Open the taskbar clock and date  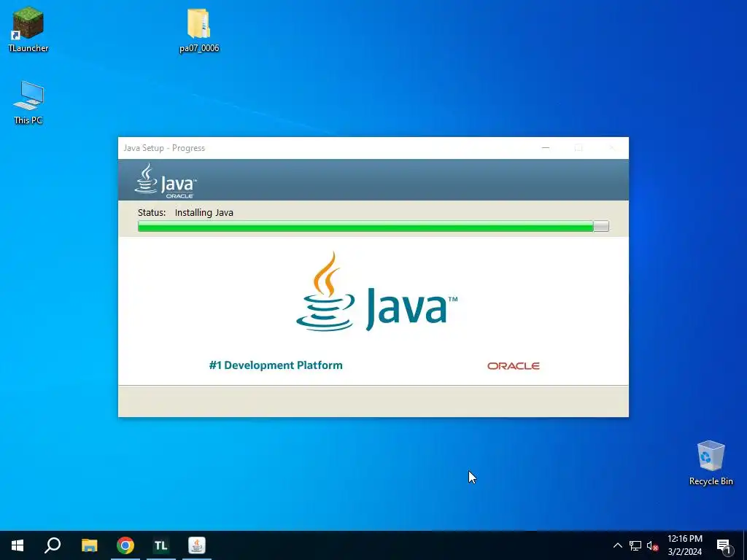[x=684, y=545]
